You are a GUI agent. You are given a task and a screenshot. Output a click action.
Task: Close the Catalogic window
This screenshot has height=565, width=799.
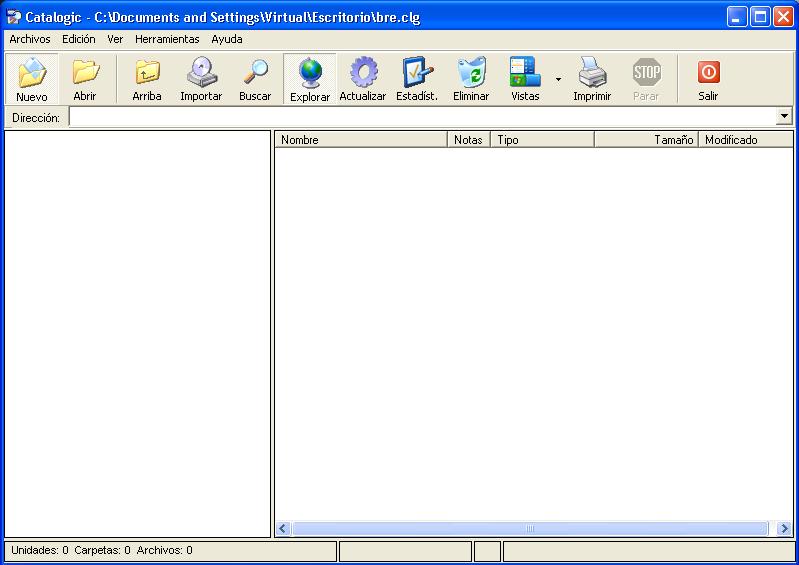783,17
